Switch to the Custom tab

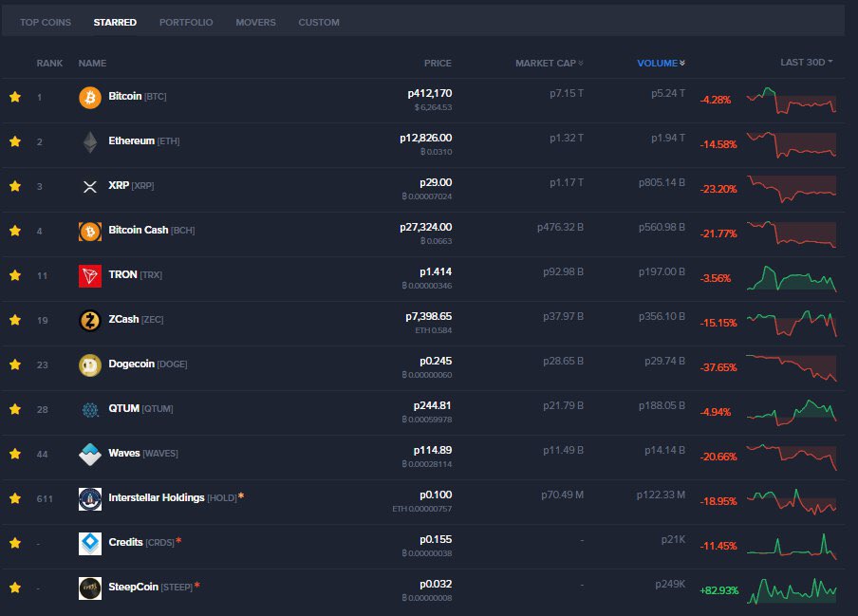[319, 23]
